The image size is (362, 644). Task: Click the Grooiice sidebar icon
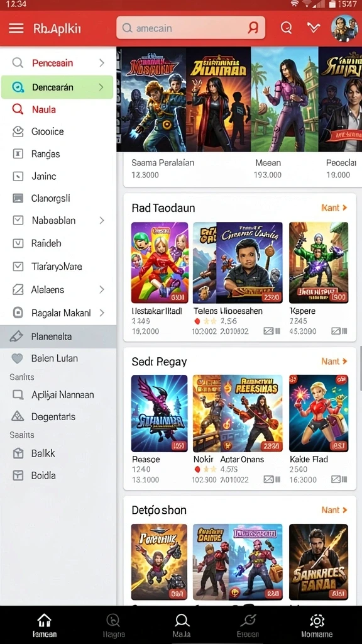18,131
